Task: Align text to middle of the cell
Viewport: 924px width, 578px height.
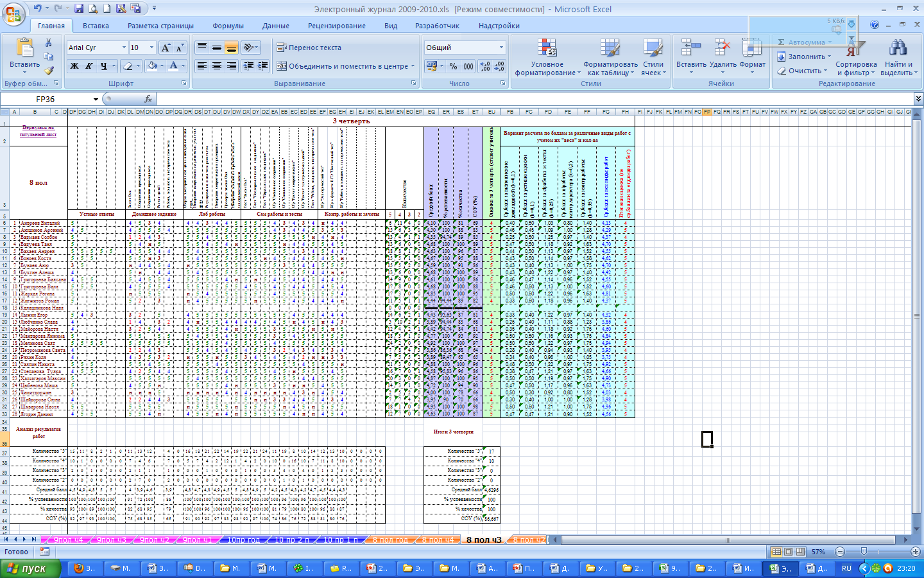Action: 217,48
